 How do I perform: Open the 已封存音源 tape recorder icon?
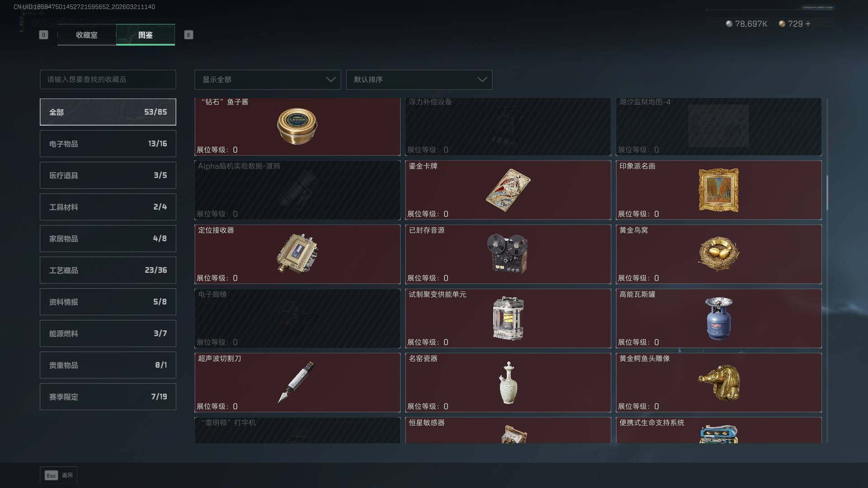(x=508, y=254)
